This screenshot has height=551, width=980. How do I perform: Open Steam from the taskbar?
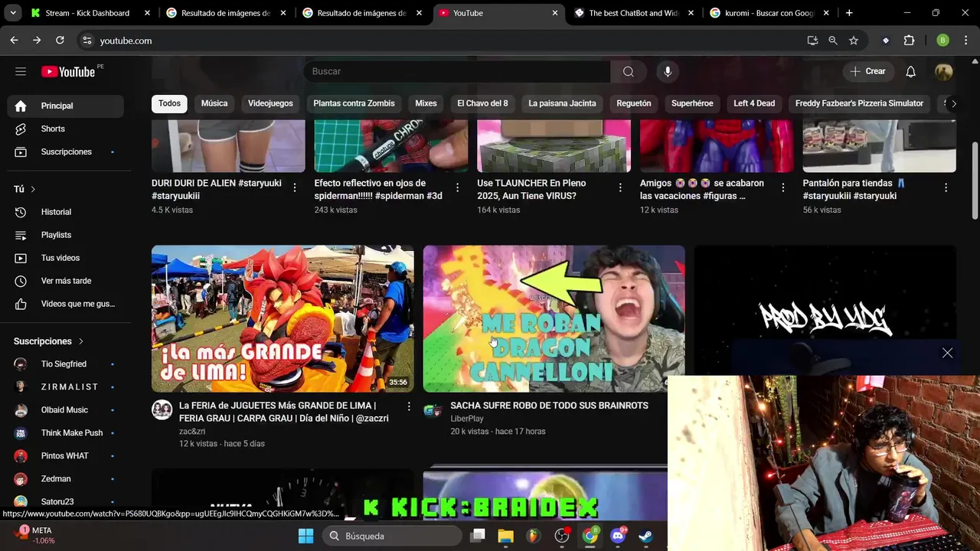pos(645,536)
